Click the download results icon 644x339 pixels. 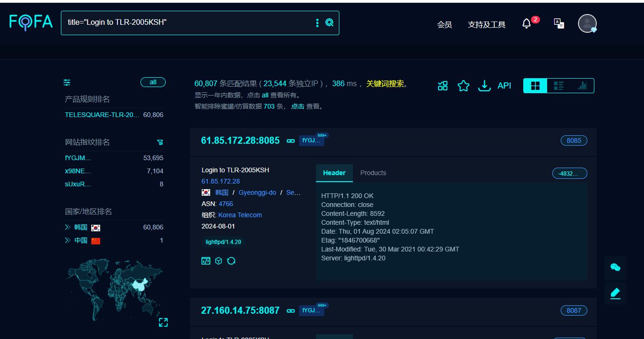(484, 86)
